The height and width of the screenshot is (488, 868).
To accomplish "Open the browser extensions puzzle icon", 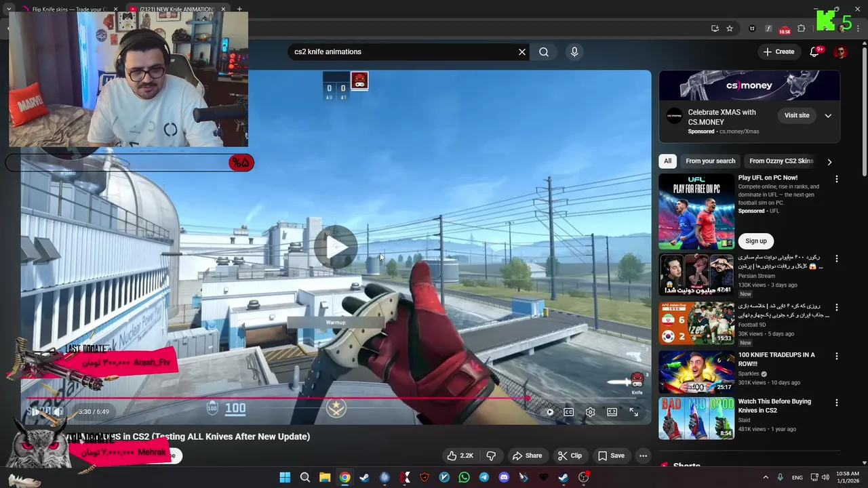I will (x=802, y=28).
